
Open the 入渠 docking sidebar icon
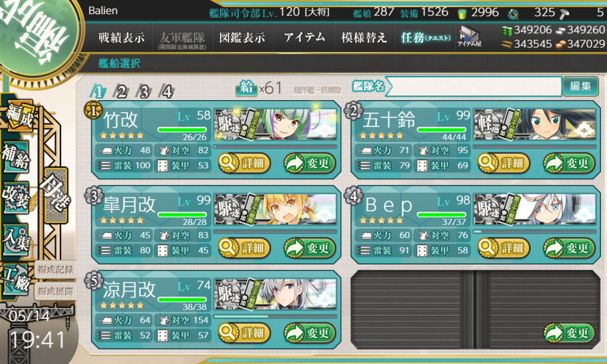tap(16, 240)
